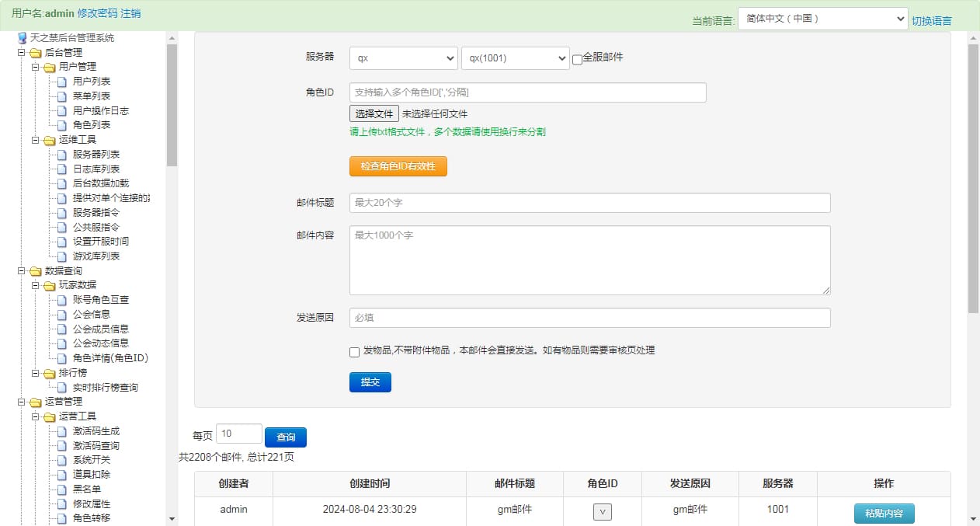This screenshot has height=526, width=980.
Task: Click the 修改密码 link
Action: (97, 13)
